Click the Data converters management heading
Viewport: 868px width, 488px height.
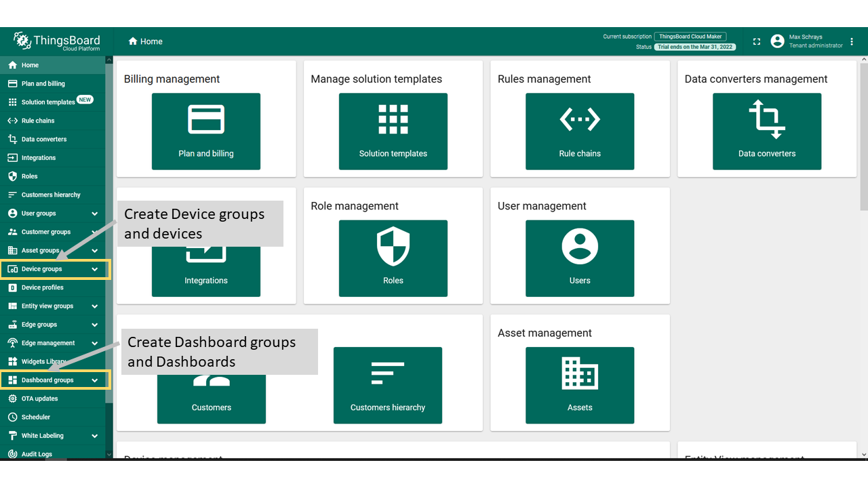[756, 79]
